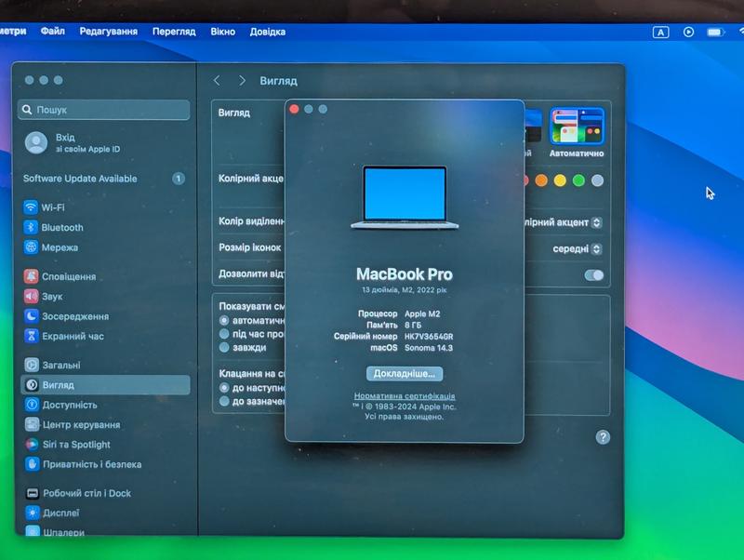
Task: Click the Докладніше… button
Action: [405, 373]
